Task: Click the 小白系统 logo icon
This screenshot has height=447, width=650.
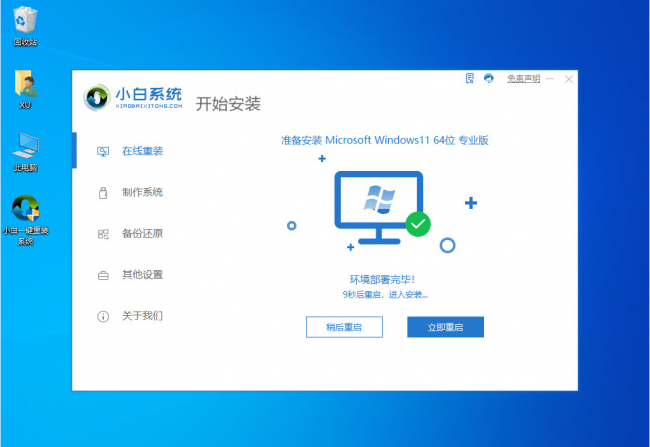Action: point(97,97)
